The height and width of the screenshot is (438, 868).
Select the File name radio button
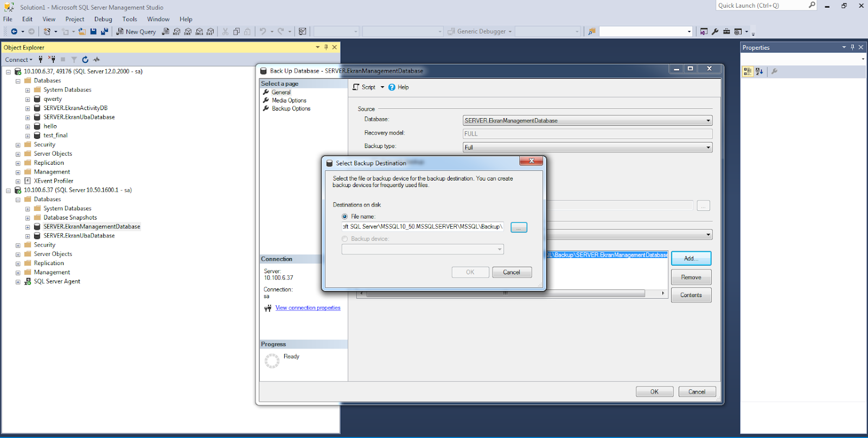(x=345, y=216)
